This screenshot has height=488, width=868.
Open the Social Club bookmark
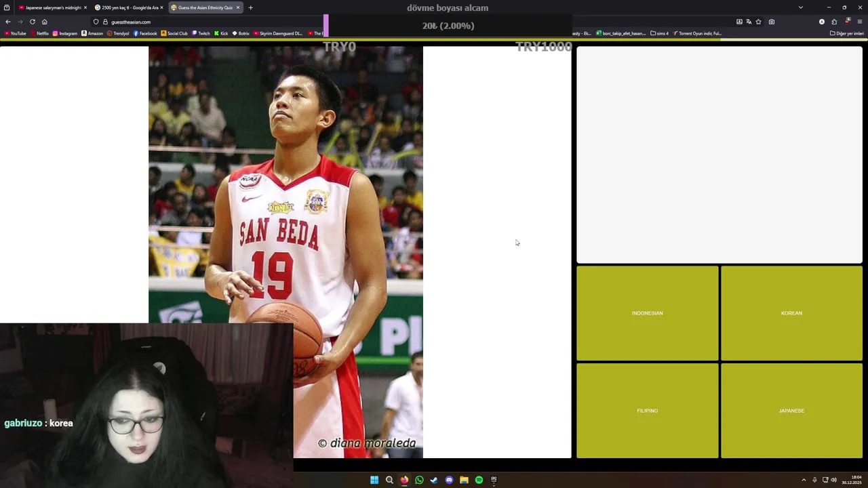174,33
